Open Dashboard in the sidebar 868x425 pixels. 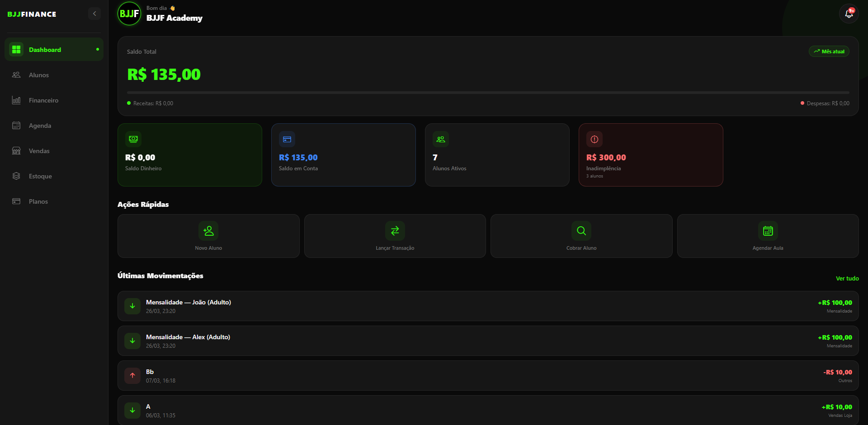click(x=54, y=49)
